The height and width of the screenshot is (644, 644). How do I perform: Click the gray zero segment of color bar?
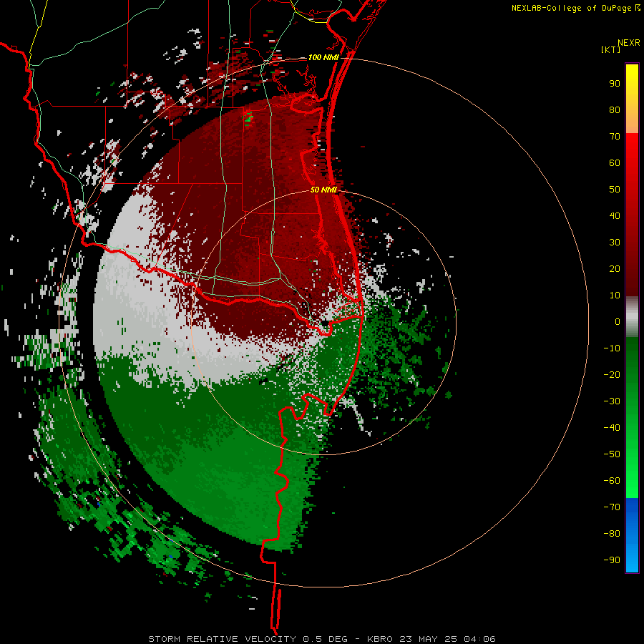pyautogui.click(x=632, y=317)
